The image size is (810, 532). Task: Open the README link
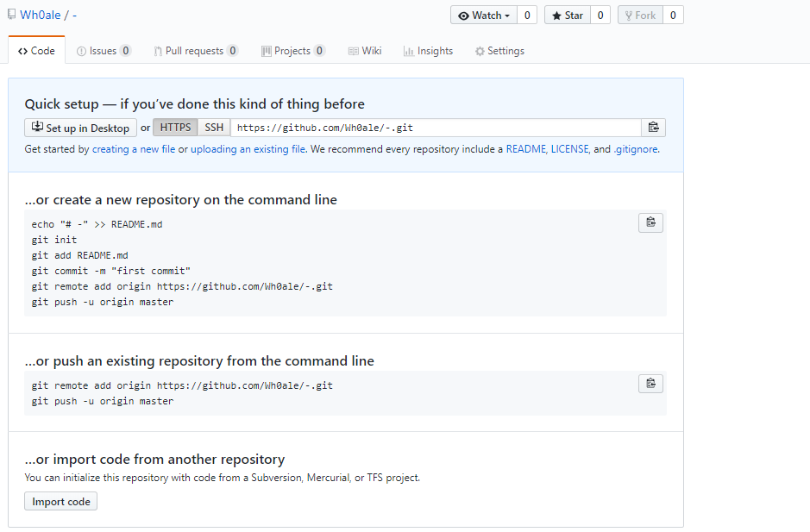[526, 149]
